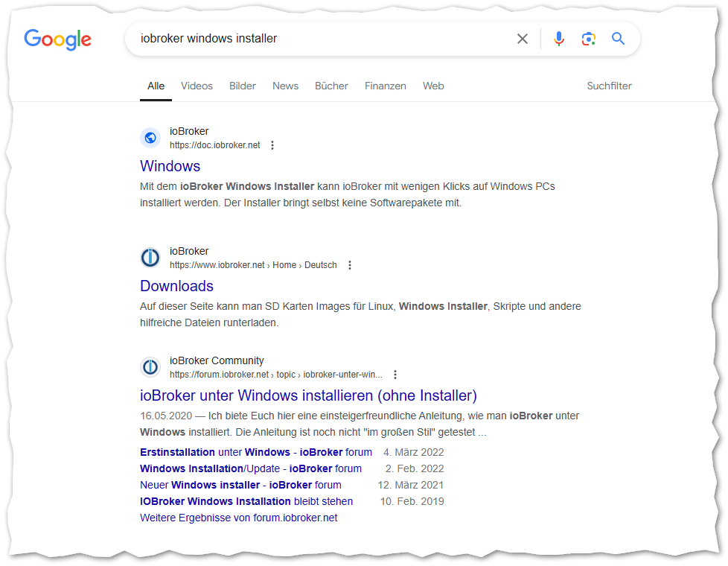Open 'Windows Installation/Update' forum link

tap(251, 469)
